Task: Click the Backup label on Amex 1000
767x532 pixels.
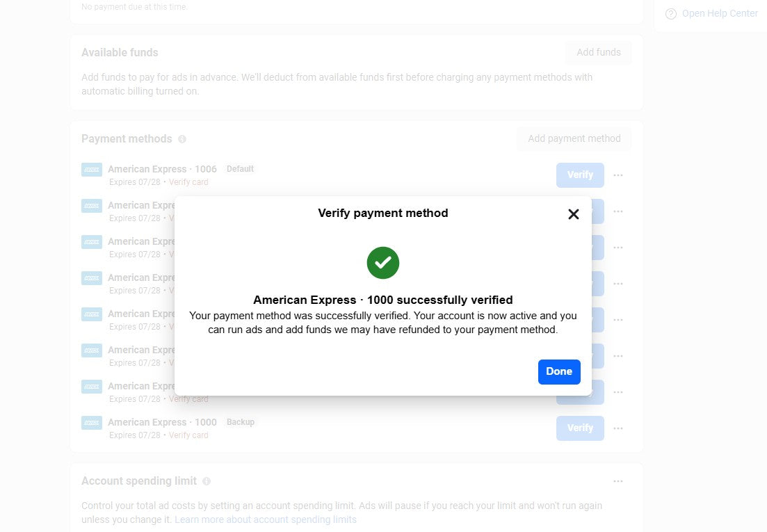Action: (x=241, y=422)
